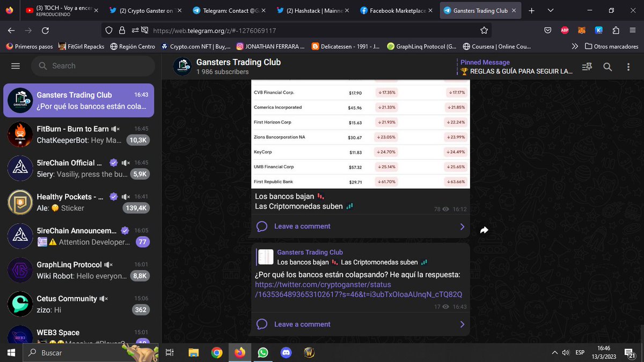This screenshot has width=644, height=362.
Task: Switch to the Telegram Contact tab
Action: [230, 11]
